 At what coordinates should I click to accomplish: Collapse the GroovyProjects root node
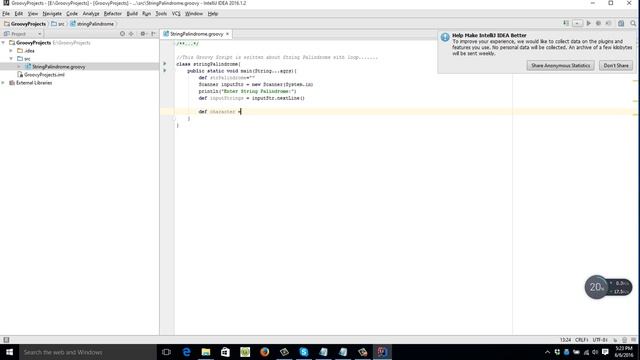(4, 42)
